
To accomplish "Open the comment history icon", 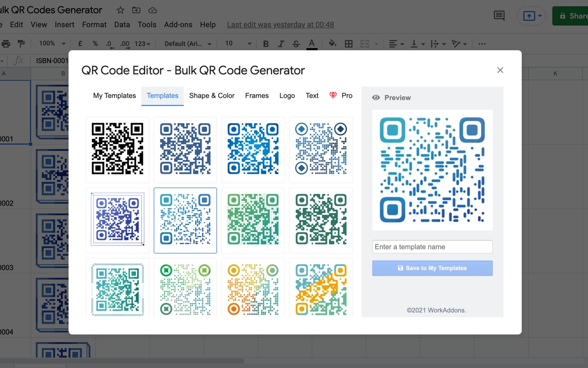I will click(x=499, y=16).
